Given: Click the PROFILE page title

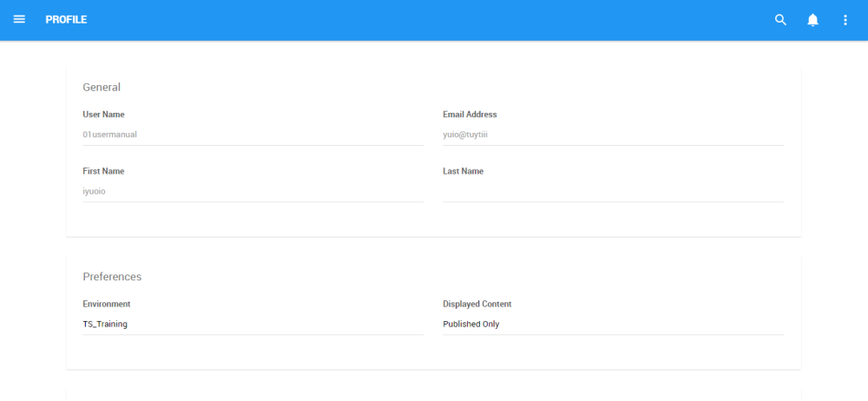Looking at the screenshot, I should coord(66,20).
